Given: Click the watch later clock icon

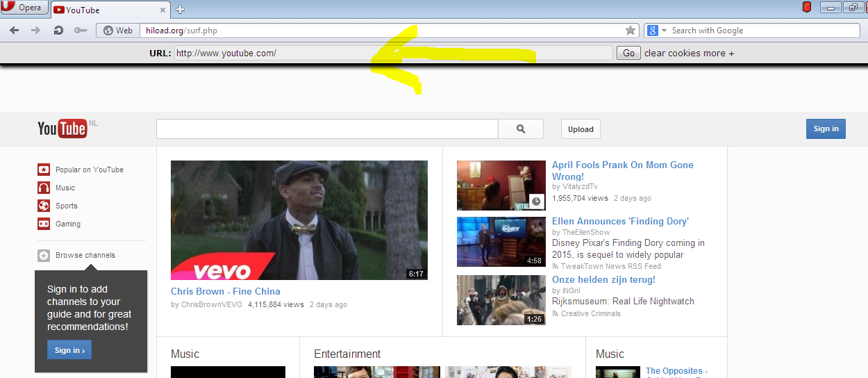Looking at the screenshot, I should coord(536,202).
